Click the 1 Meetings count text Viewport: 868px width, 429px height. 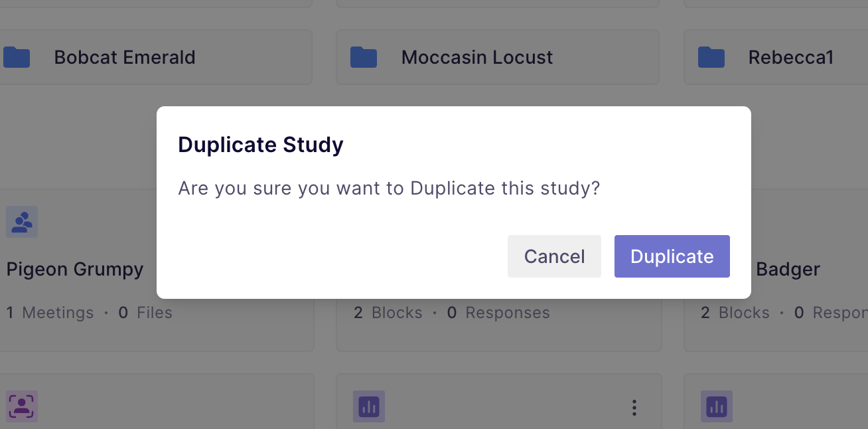[x=50, y=312]
